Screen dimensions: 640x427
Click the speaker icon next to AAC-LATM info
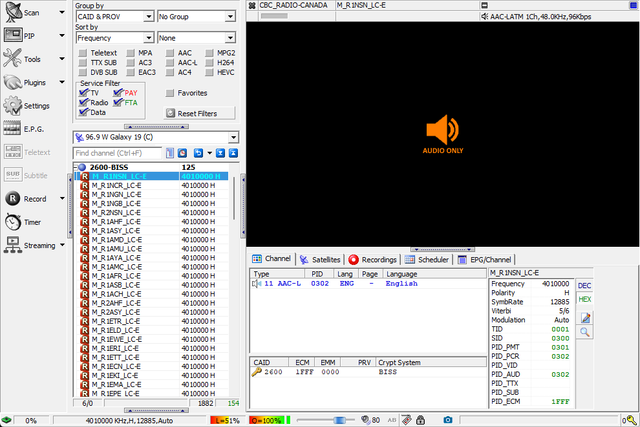tap(484, 17)
